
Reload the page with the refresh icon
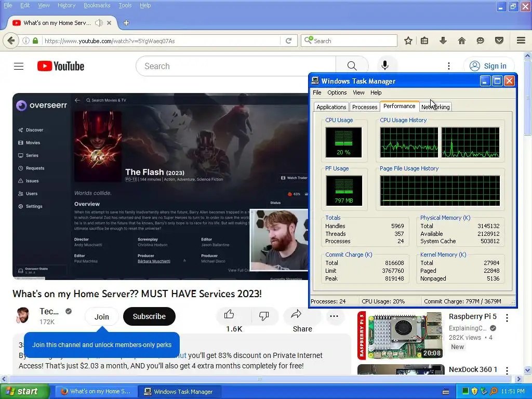[289, 41]
